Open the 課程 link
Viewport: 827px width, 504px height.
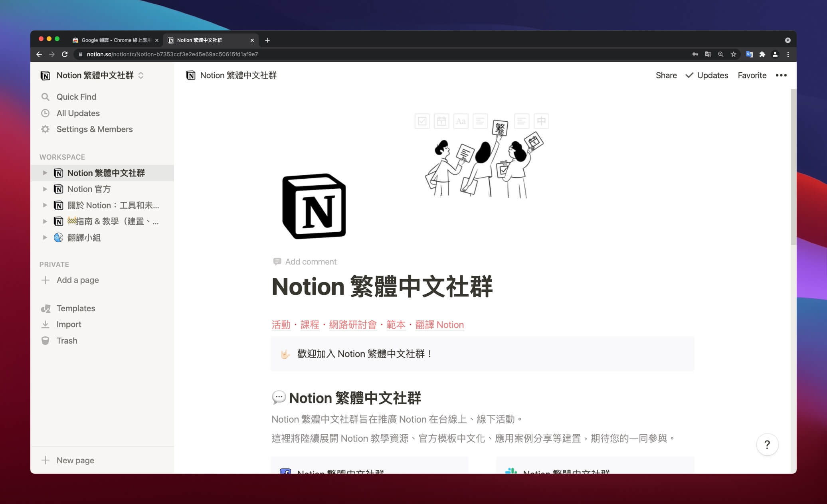(310, 325)
